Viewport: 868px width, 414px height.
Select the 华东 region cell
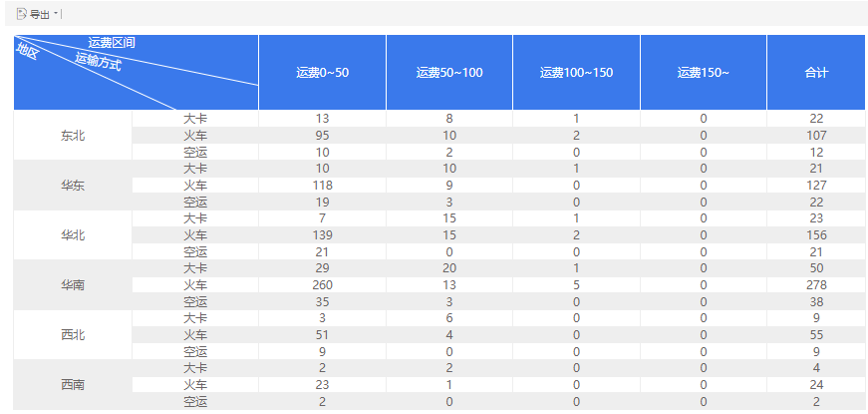(73, 186)
